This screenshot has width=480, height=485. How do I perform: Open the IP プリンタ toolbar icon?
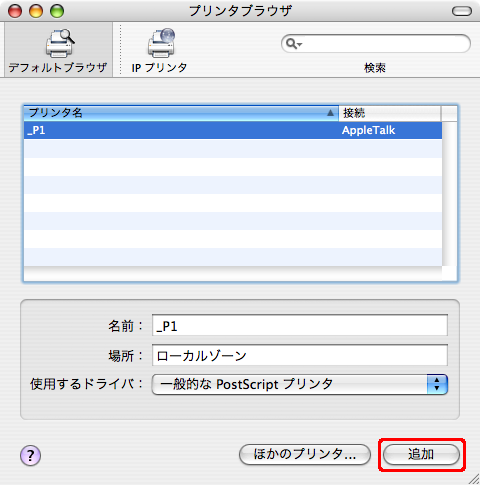coord(161,43)
